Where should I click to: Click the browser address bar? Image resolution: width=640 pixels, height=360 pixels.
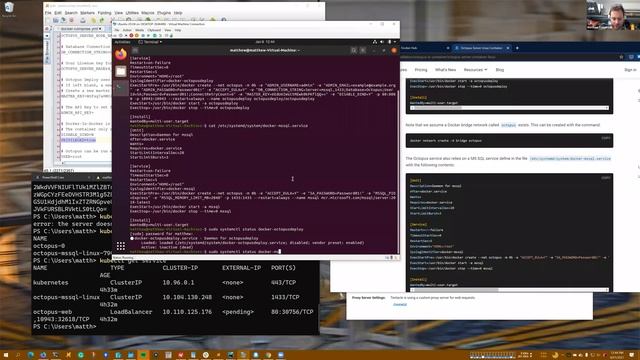coord(508,57)
